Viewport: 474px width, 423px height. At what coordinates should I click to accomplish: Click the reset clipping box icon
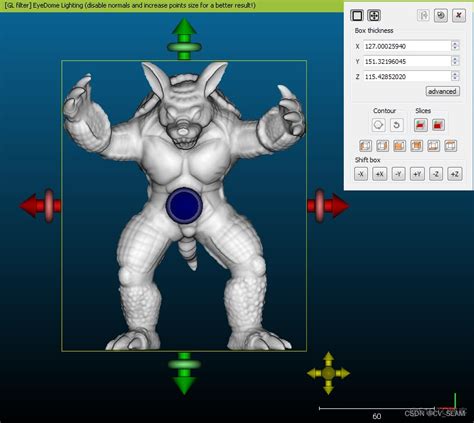441,15
